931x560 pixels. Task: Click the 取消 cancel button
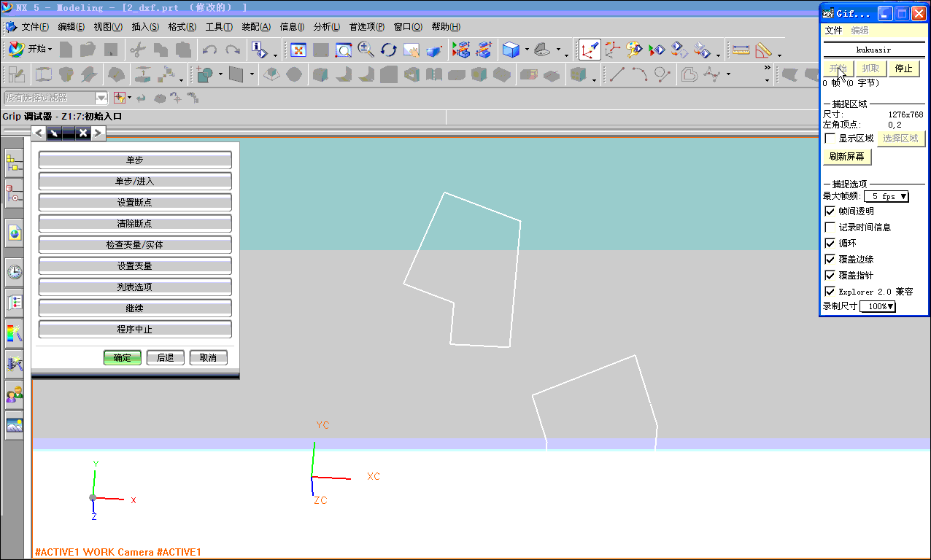tap(209, 358)
